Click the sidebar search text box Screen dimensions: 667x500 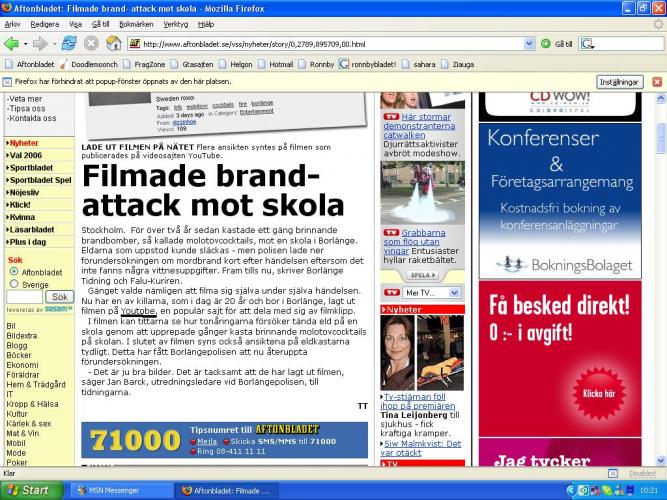24,297
